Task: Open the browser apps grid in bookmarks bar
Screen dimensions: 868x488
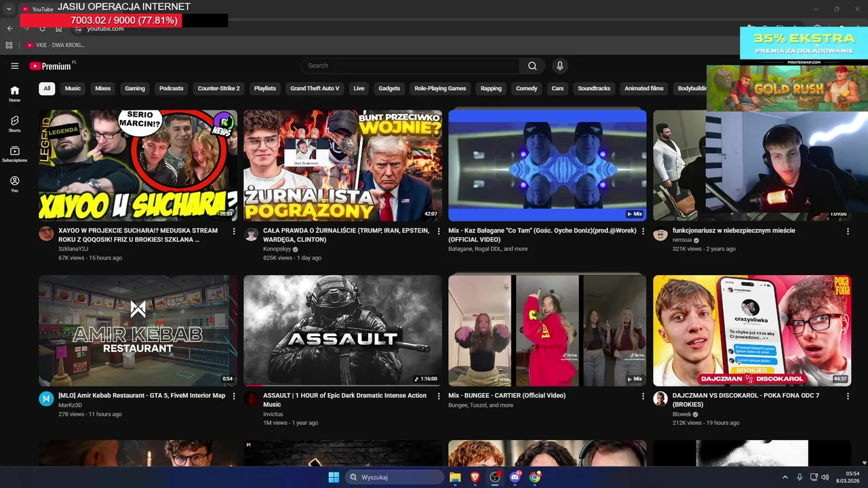Action: (9, 45)
